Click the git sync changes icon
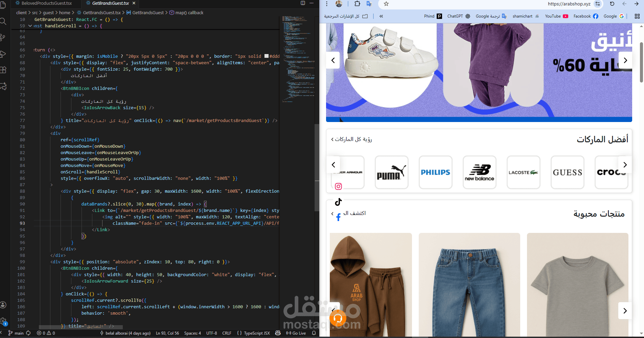The image size is (644, 338). 28,333
